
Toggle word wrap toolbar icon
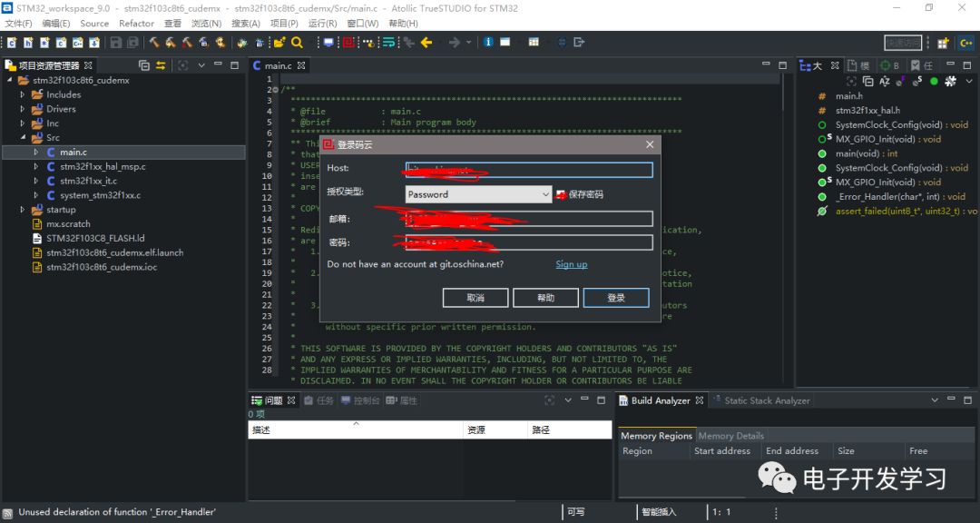[388, 43]
